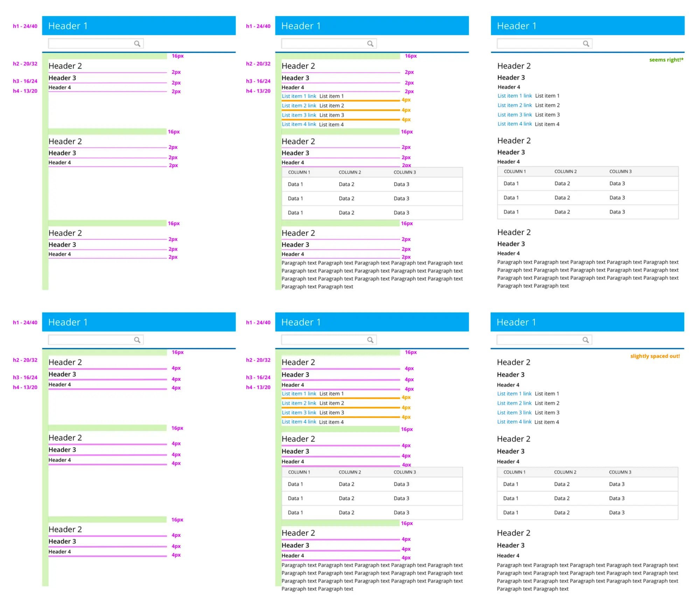Click COLUMN 3 header in bottom-middle annotated table
The image size is (700, 597).
405,472
